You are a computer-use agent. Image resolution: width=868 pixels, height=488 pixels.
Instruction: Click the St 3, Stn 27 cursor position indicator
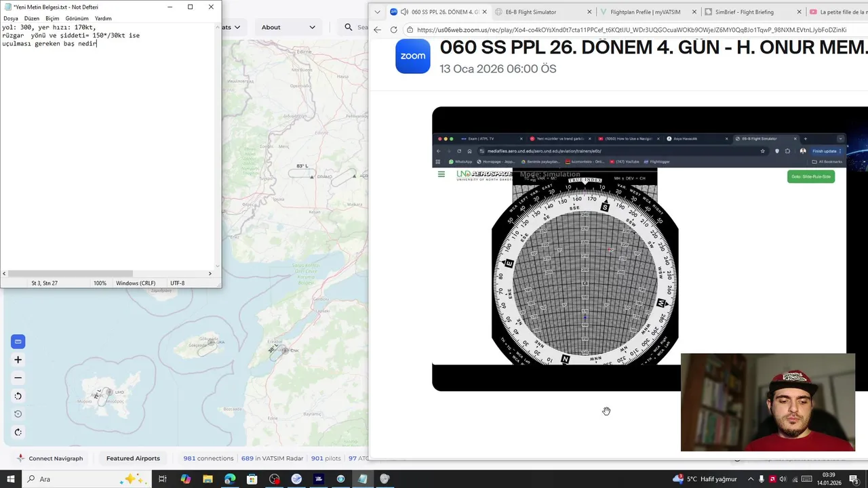point(44,283)
